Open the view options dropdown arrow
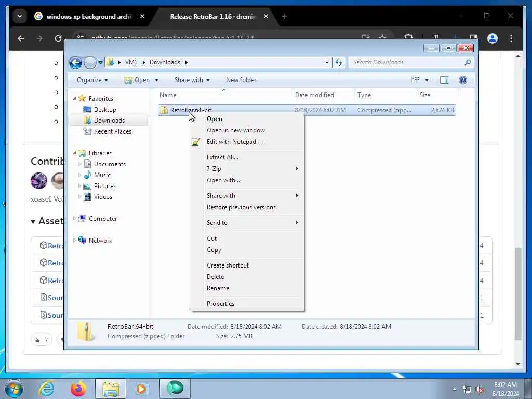 [x=427, y=80]
